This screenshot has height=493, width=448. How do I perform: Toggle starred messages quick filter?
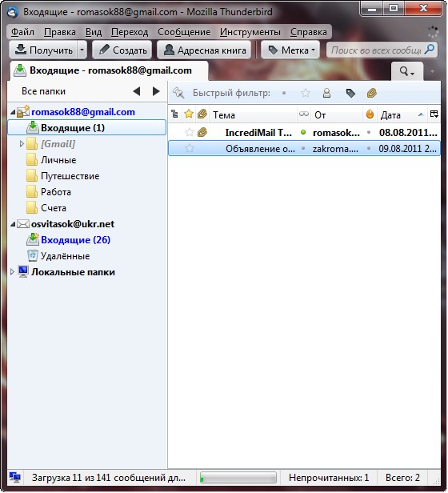coord(306,93)
